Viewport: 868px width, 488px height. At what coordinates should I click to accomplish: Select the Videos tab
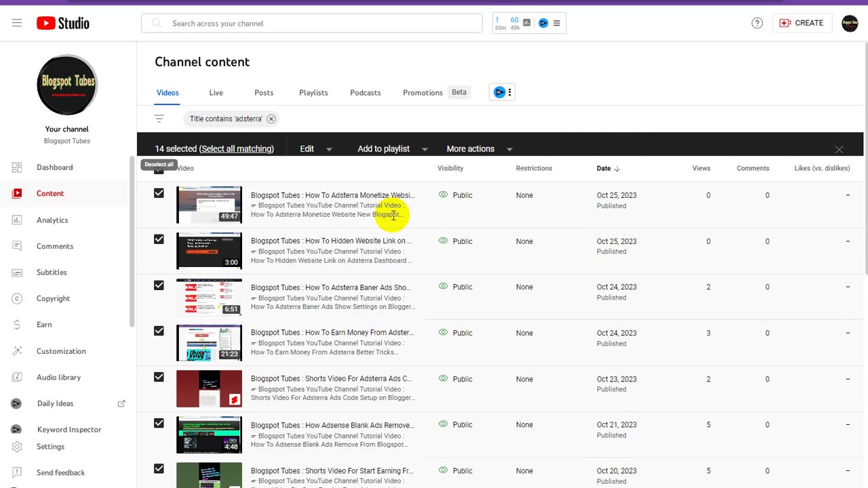click(x=167, y=93)
